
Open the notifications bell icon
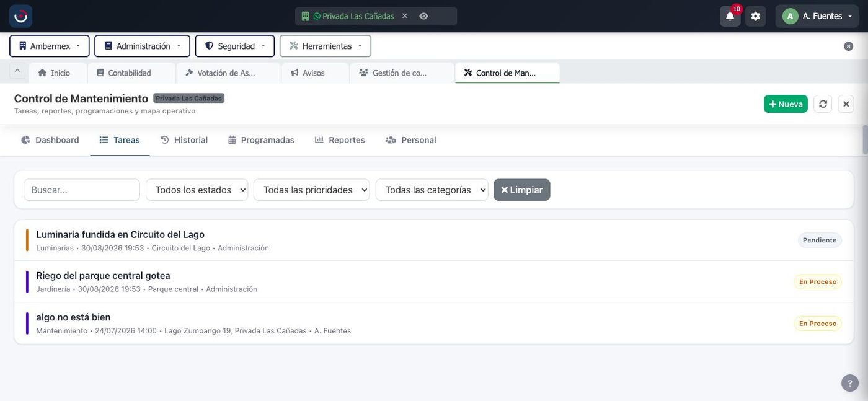(x=730, y=16)
